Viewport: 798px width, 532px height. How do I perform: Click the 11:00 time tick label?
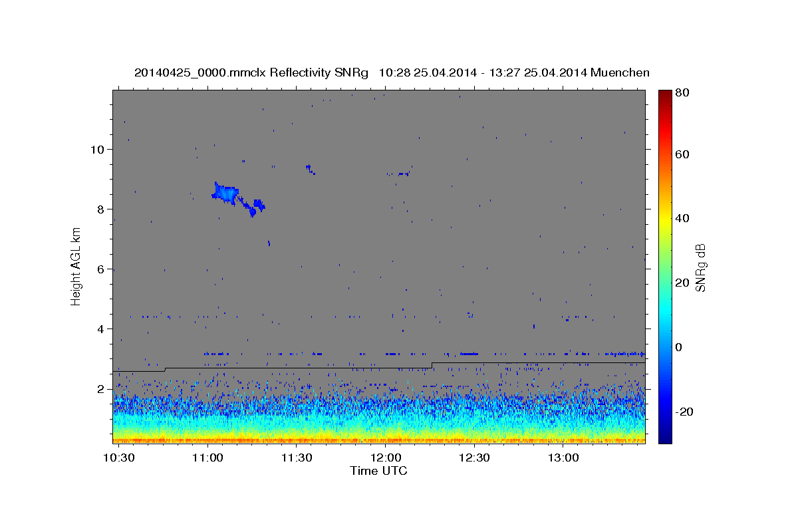[x=207, y=458]
